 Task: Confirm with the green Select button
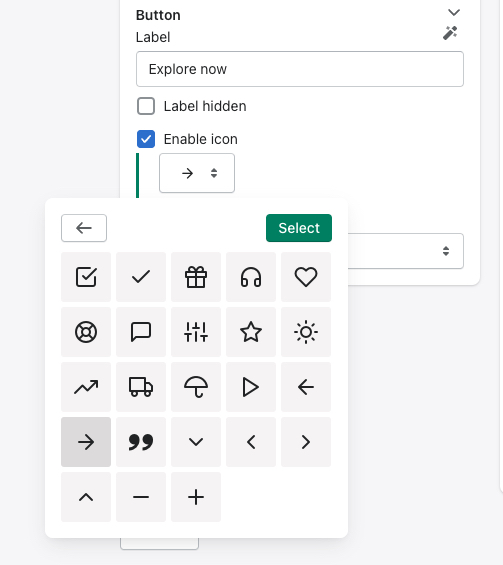point(299,228)
